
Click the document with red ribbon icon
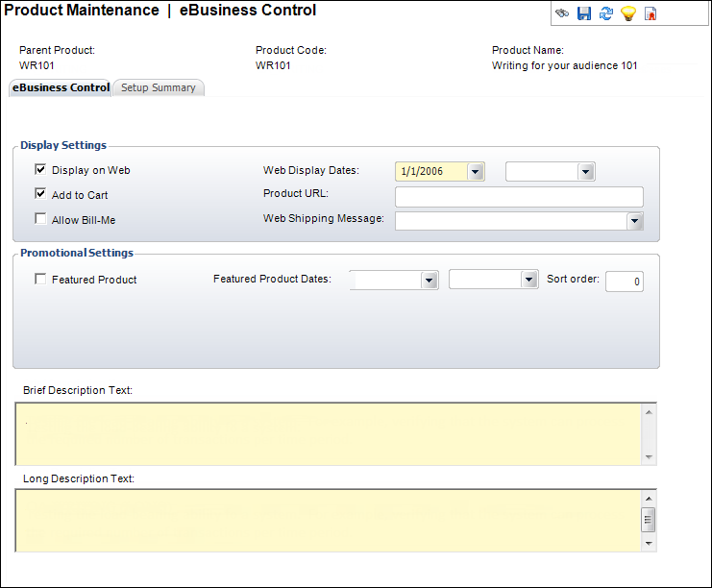click(651, 14)
